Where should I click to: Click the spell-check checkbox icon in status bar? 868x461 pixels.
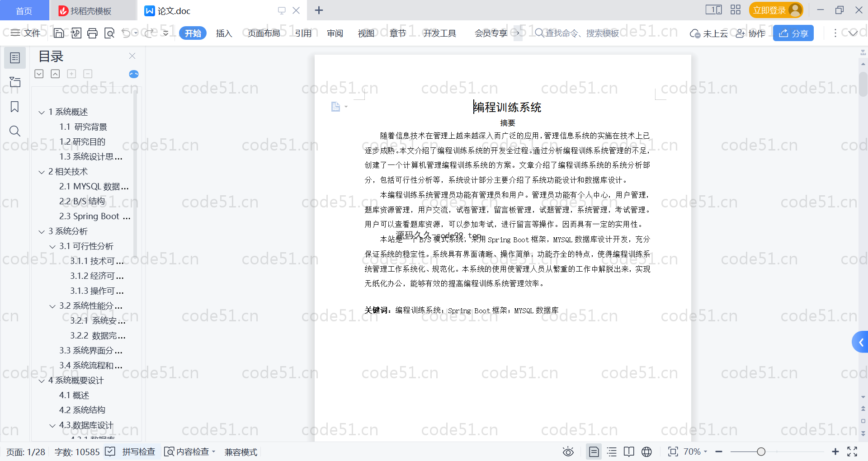coord(110,452)
